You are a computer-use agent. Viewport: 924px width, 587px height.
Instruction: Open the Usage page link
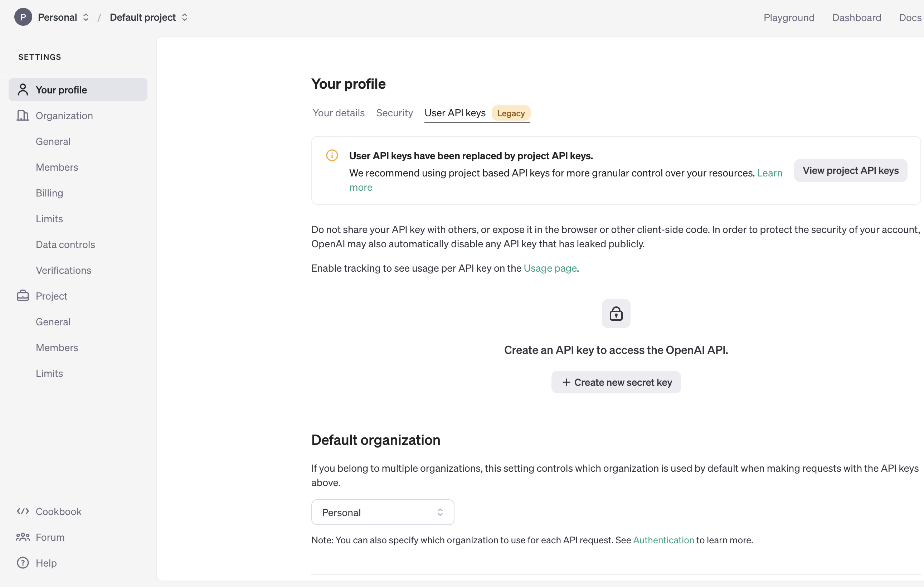pyautogui.click(x=550, y=268)
